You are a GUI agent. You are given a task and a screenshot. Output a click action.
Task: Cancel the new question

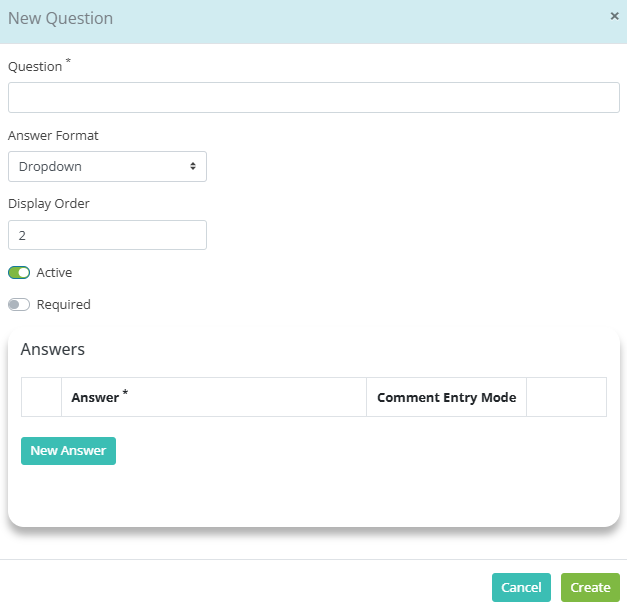(521, 587)
